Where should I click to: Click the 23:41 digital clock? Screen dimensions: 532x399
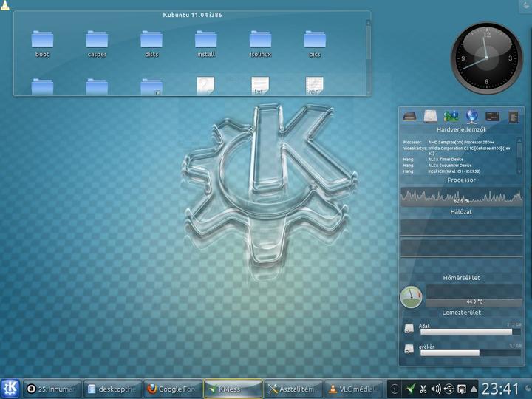coord(500,389)
